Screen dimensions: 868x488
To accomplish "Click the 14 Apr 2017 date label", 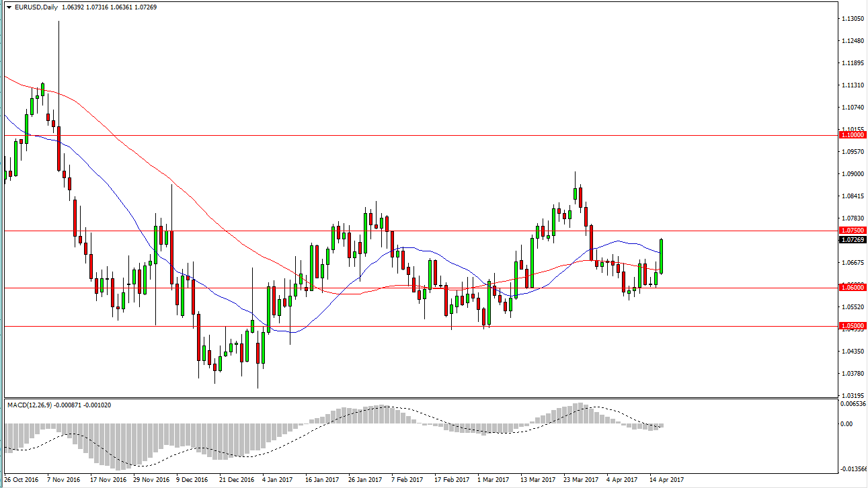I will pyautogui.click(x=666, y=481).
